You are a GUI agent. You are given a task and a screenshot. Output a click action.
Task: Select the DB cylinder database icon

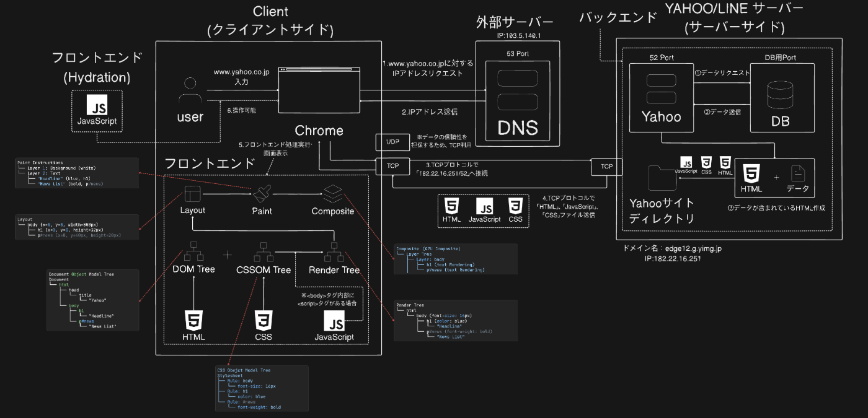[x=780, y=94]
